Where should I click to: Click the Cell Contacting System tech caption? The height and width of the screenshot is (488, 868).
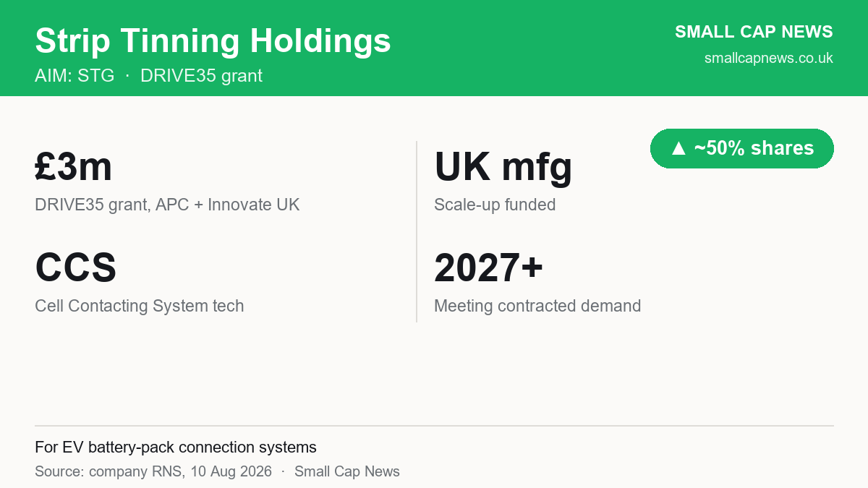[x=140, y=306]
